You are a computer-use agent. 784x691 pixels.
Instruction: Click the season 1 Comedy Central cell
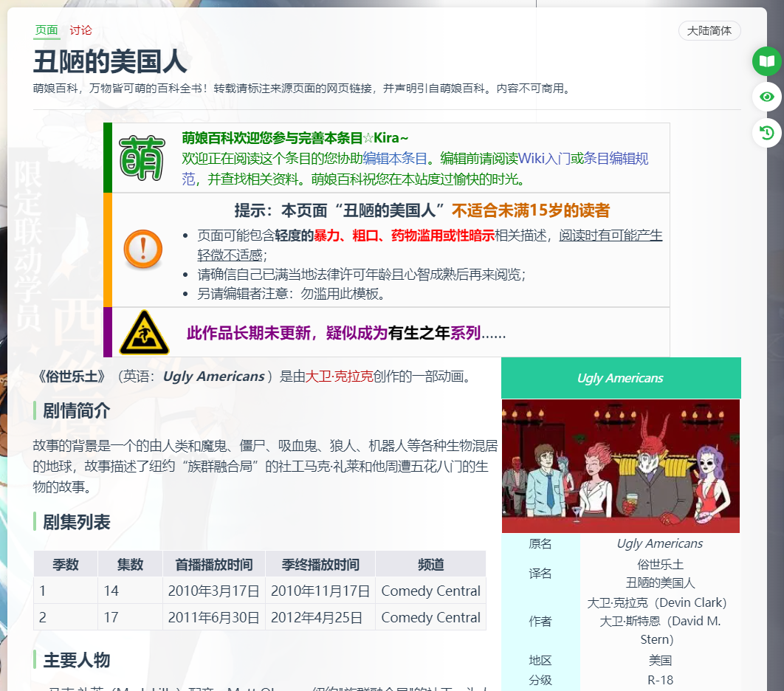click(x=430, y=591)
